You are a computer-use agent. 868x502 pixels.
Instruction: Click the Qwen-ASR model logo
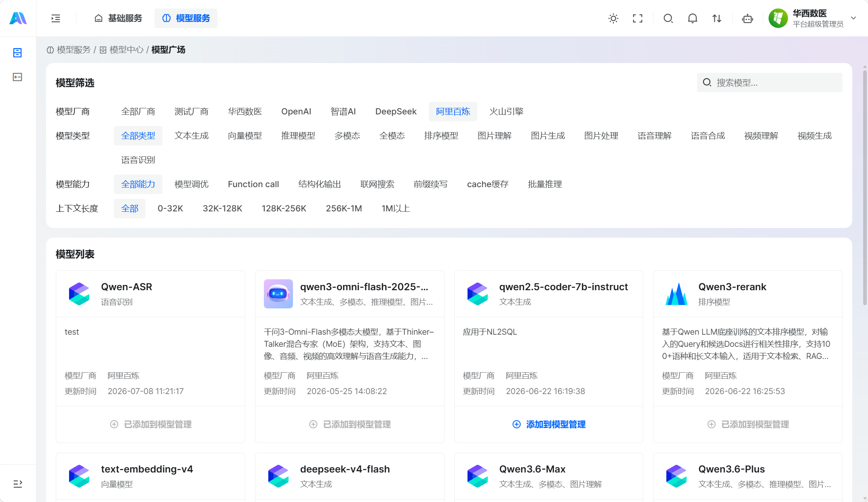tap(79, 294)
